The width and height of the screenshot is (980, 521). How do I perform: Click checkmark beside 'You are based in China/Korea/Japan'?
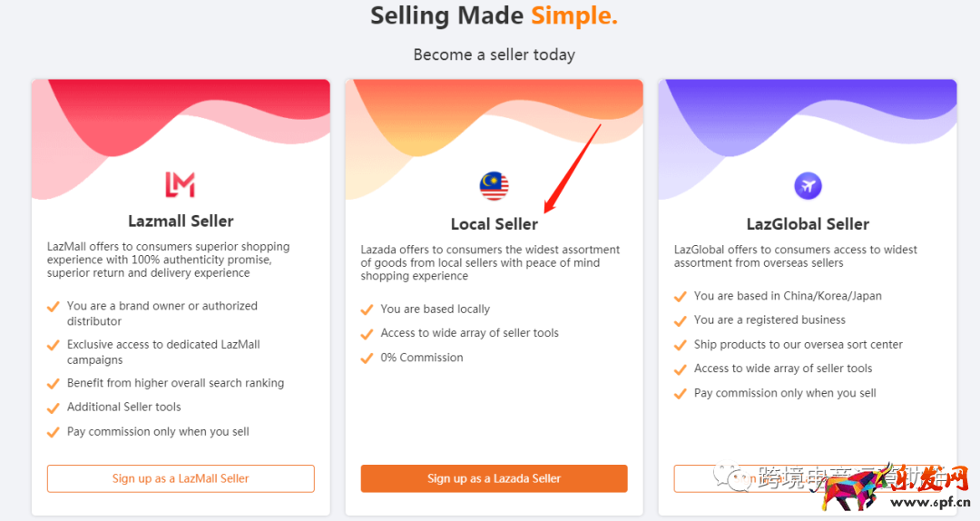pos(680,296)
